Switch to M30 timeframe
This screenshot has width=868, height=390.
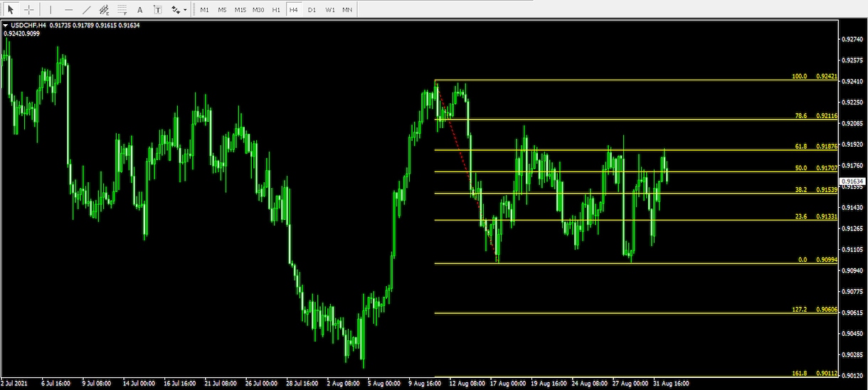tap(258, 10)
